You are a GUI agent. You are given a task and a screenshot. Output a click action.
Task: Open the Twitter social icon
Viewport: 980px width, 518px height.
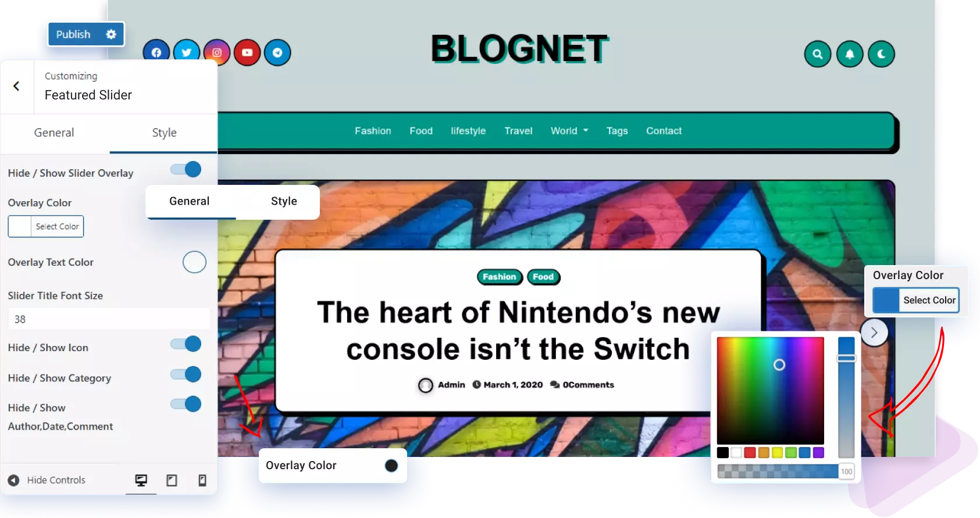(187, 53)
